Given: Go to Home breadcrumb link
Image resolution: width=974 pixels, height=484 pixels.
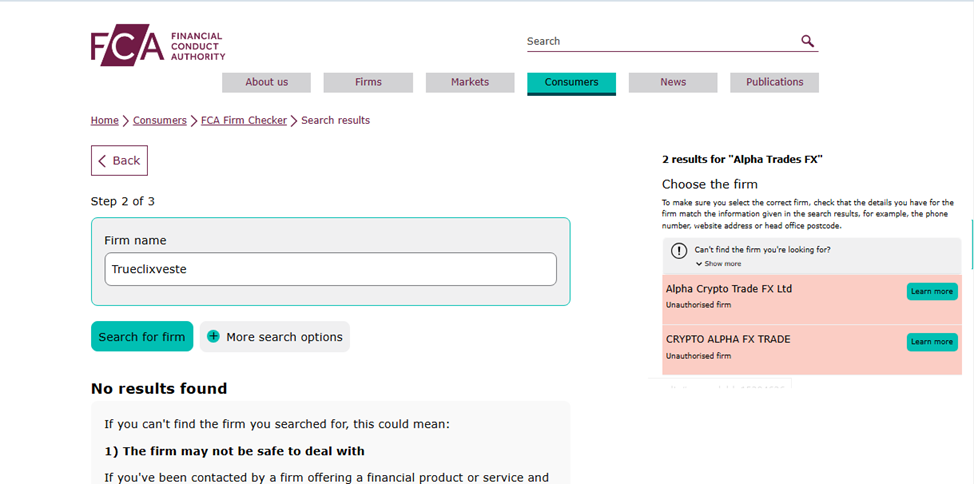Looking at the screenshot, I should coord(105,121).
